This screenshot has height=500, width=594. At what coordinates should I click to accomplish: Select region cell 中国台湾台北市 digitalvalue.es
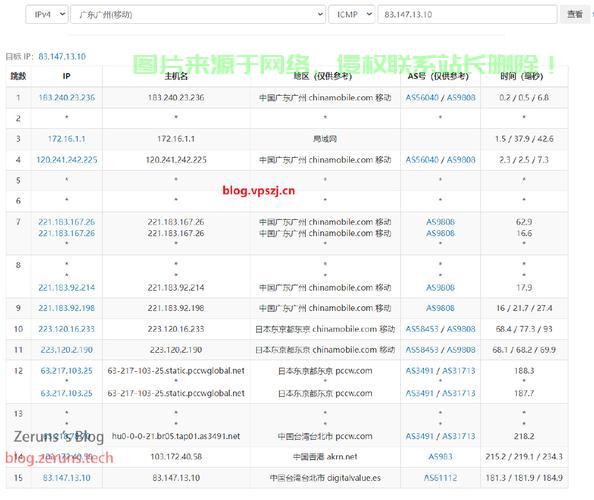coord(325,478)
